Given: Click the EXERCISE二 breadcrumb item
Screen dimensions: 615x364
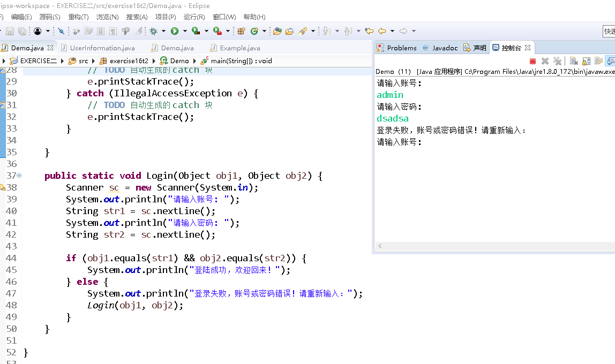Looking at the screenshot, I should point(34,60).
